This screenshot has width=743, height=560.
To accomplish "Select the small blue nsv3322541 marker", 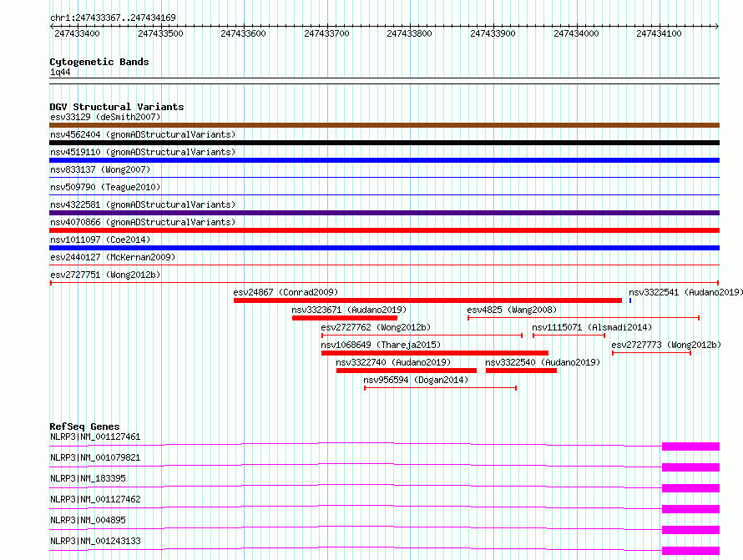I will tap(630, 300).
